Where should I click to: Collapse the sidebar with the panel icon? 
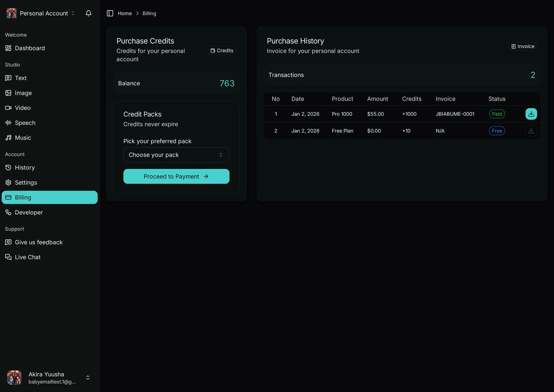[x=110, y=13]
